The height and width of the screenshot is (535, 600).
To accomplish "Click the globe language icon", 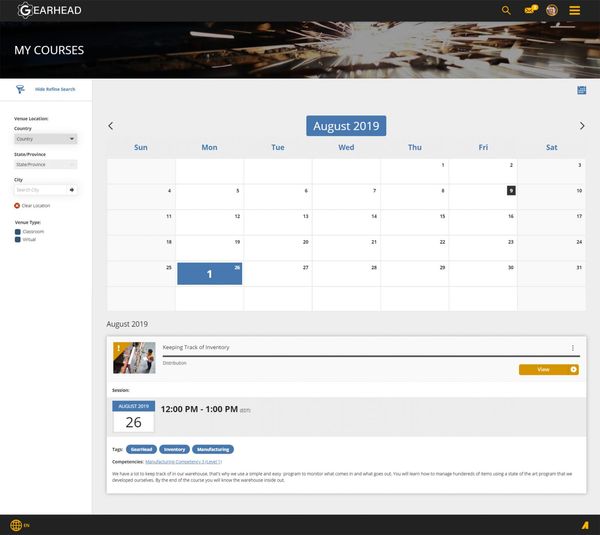I will pyautogui.click(x=15, y=525).
